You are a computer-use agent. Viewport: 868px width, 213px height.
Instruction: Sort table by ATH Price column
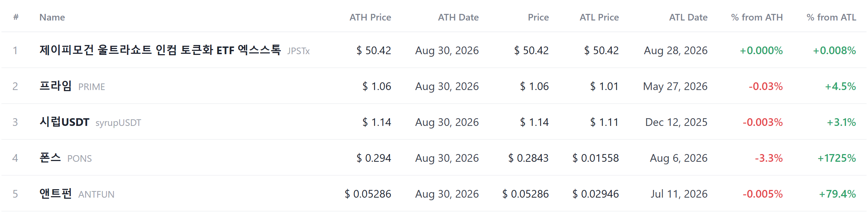(x=370, y=17)
